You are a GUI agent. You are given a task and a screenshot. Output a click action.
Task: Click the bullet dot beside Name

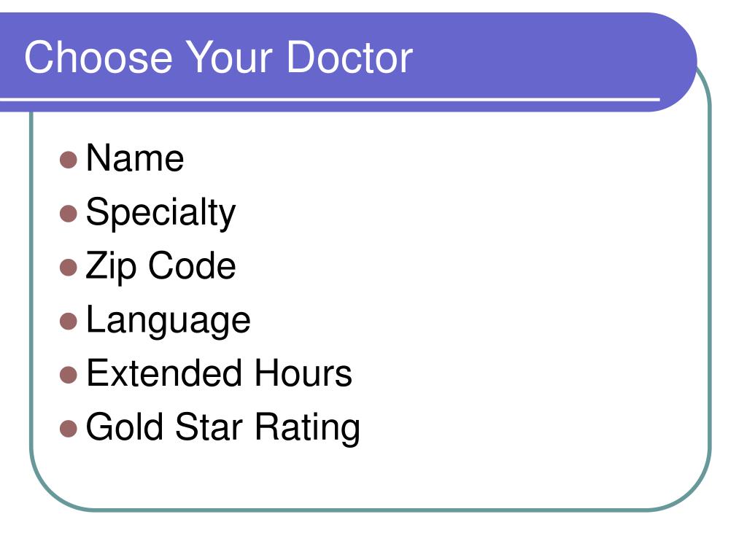[x=69, y=160]
